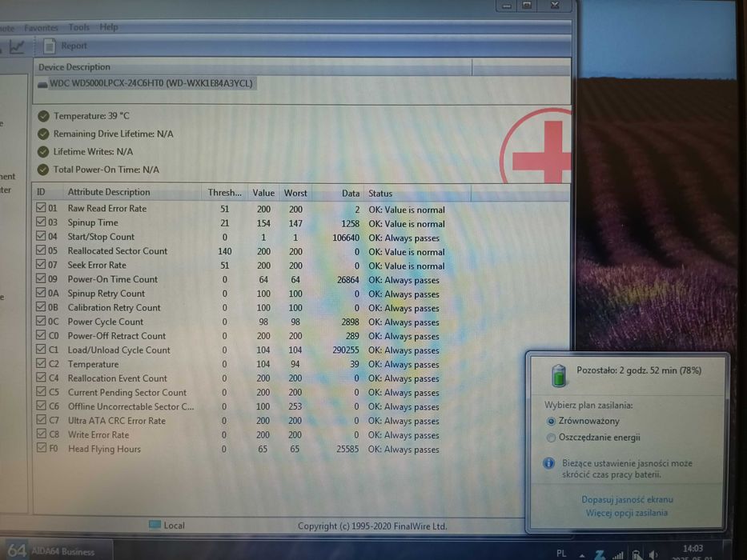747x560 pixels.
Task: Click the green battery icon in power popup
Action: 559,375
